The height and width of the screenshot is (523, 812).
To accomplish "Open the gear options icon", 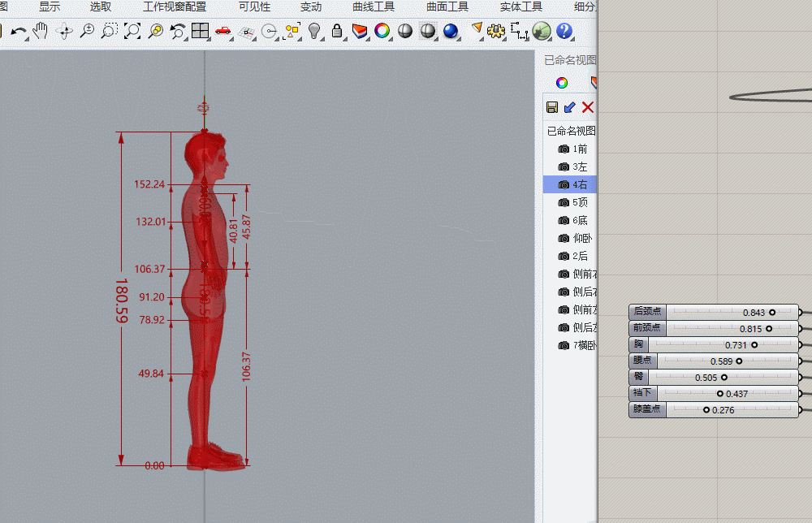I will click(496, 32).
